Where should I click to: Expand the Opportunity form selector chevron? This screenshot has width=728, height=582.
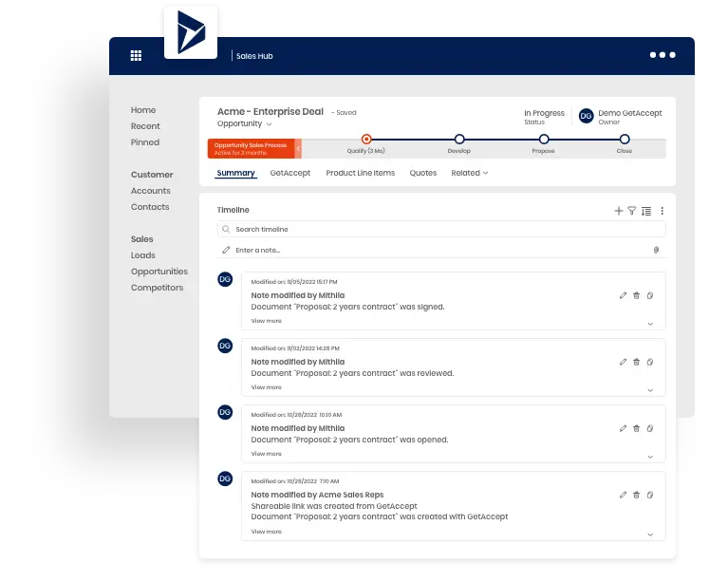tap(270, 124)
